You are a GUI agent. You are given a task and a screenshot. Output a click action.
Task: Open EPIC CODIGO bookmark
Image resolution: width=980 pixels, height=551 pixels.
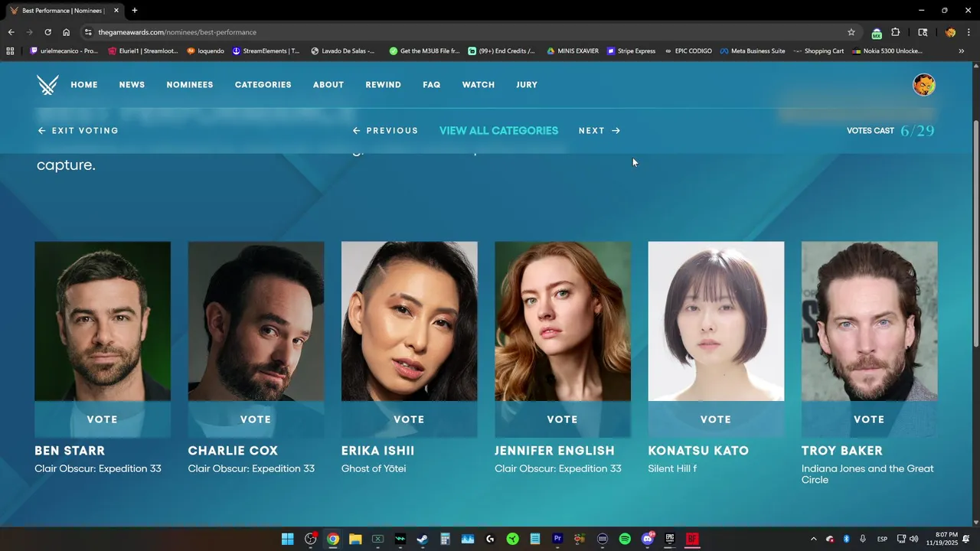[688, 51]
